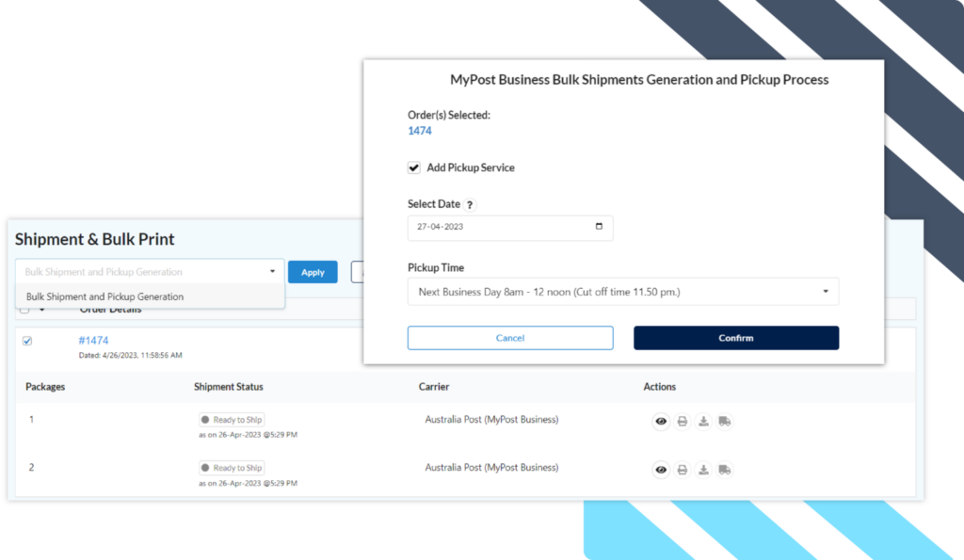Open order 1474 link in dialog
The width and height of the screenshot is (964, 560).
coord(419,131)
